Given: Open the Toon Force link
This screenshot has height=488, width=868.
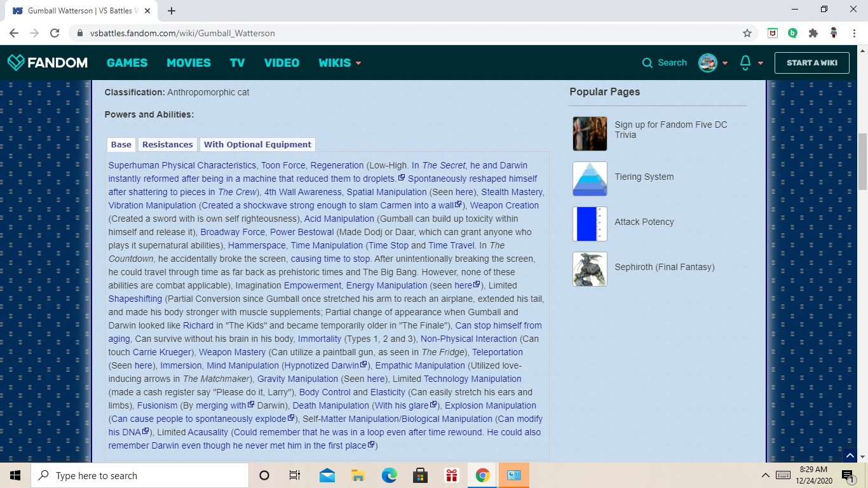Looking at the screenshot, I should coord(283,165).
